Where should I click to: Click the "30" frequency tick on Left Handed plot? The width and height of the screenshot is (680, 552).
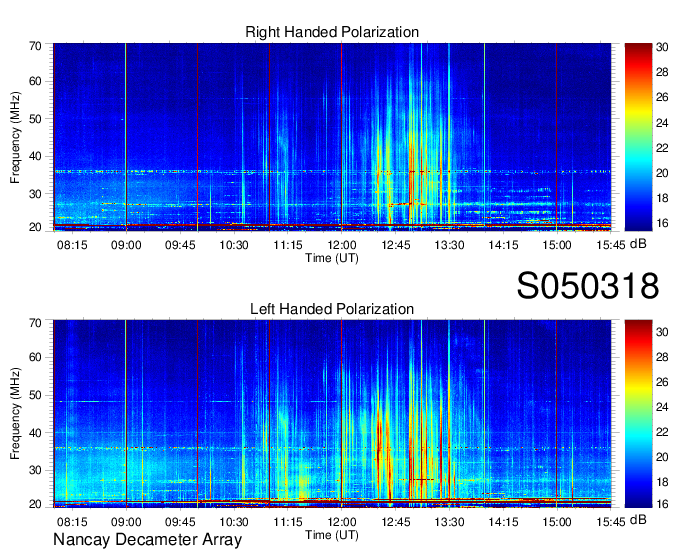point(35,470)
